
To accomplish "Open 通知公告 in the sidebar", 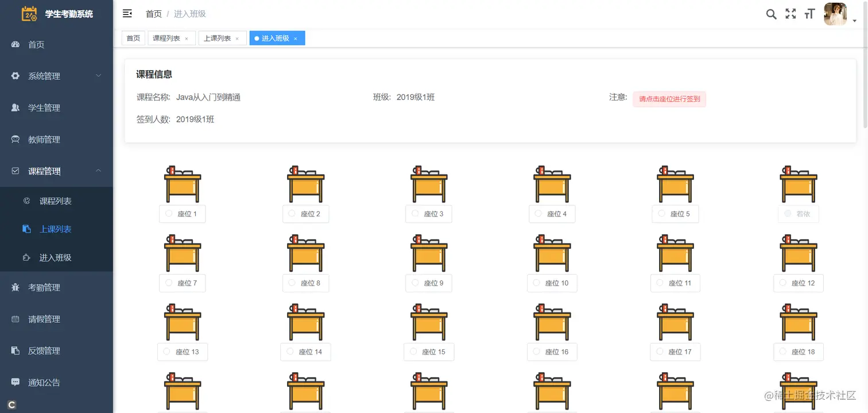I will [x=43, y=382].
